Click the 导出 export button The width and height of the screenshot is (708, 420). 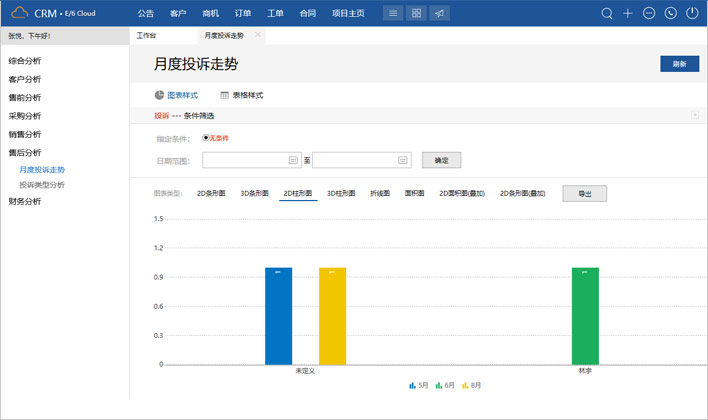tap(584, 193)
